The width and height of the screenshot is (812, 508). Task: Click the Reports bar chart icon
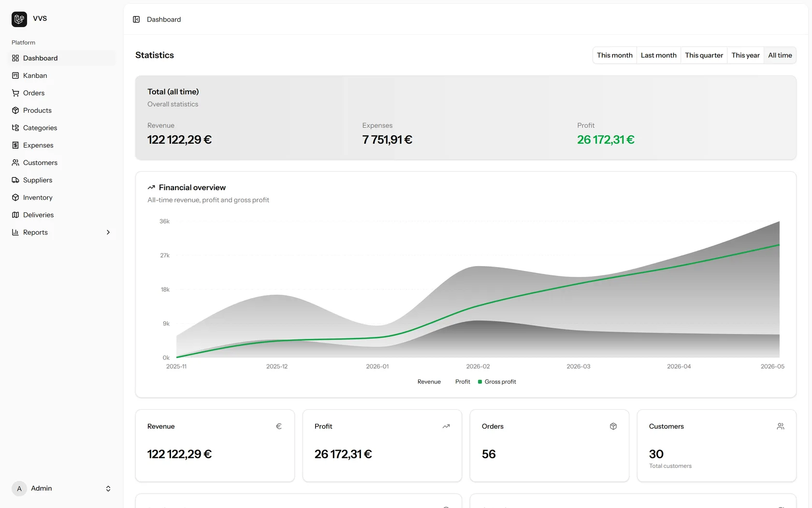[15, 232]
